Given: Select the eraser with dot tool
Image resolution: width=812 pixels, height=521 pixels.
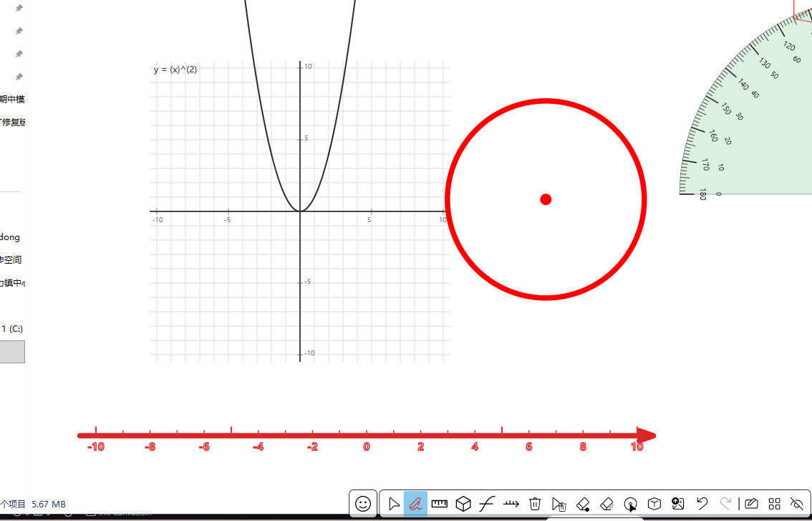Looking at the screenshot, I should pos(583,504).
